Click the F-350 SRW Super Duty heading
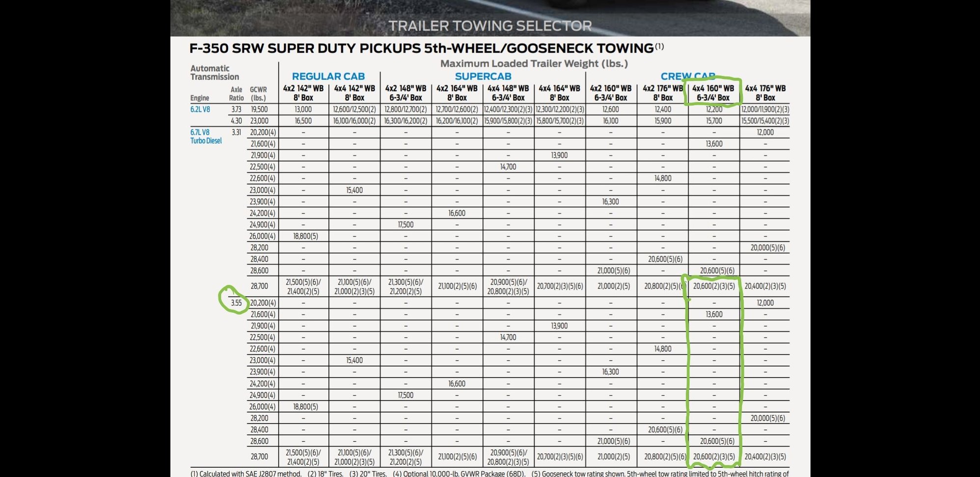Viewport: 980px width, 477px height. [x=421, y=48]
